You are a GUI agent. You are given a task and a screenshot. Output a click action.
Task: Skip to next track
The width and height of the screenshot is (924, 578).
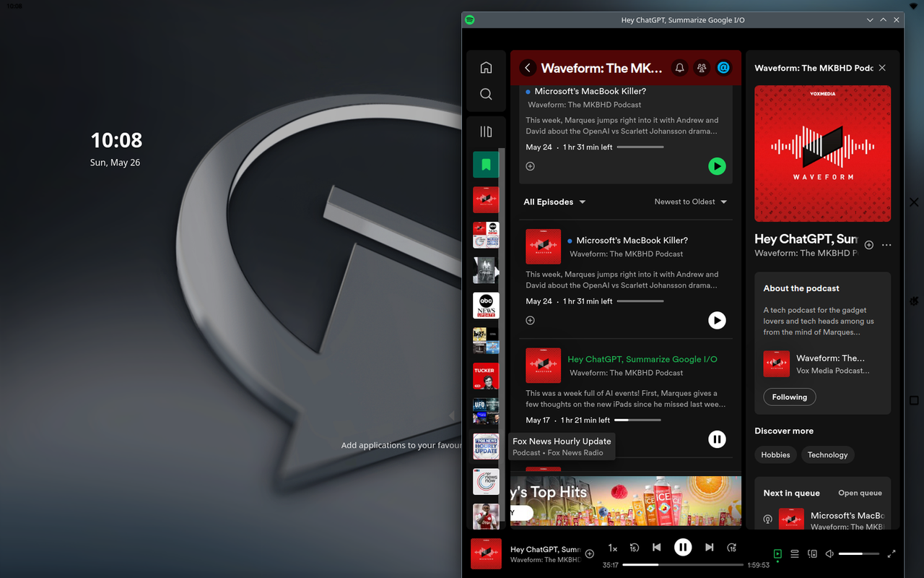click(709, 548)
